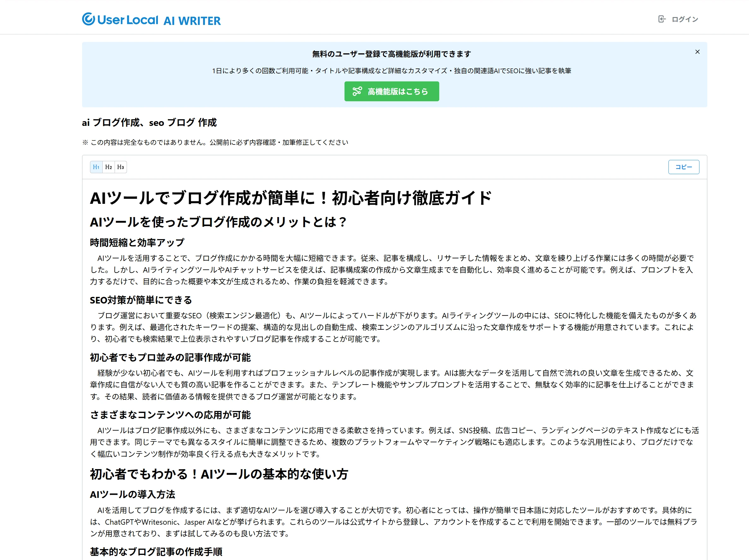Click the UserLocal AI WRITER logo
Viewport: 749px width, 560px height.
pos(151,19)
